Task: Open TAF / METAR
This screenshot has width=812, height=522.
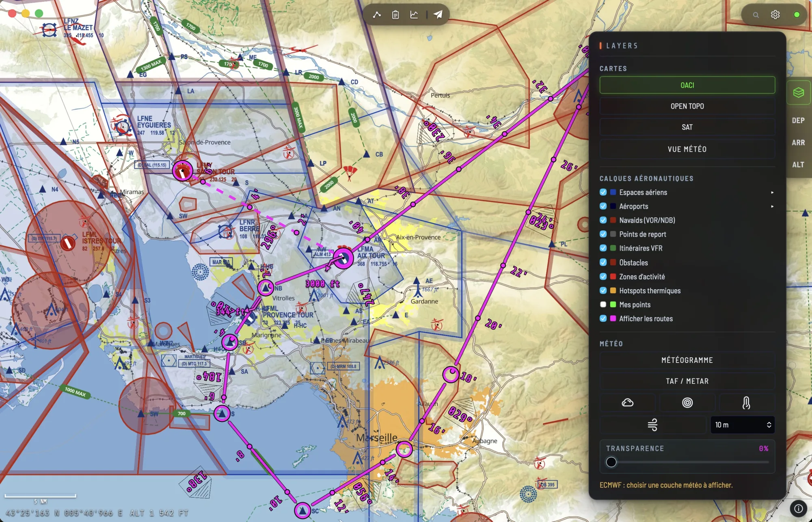Action: (687, 381)
